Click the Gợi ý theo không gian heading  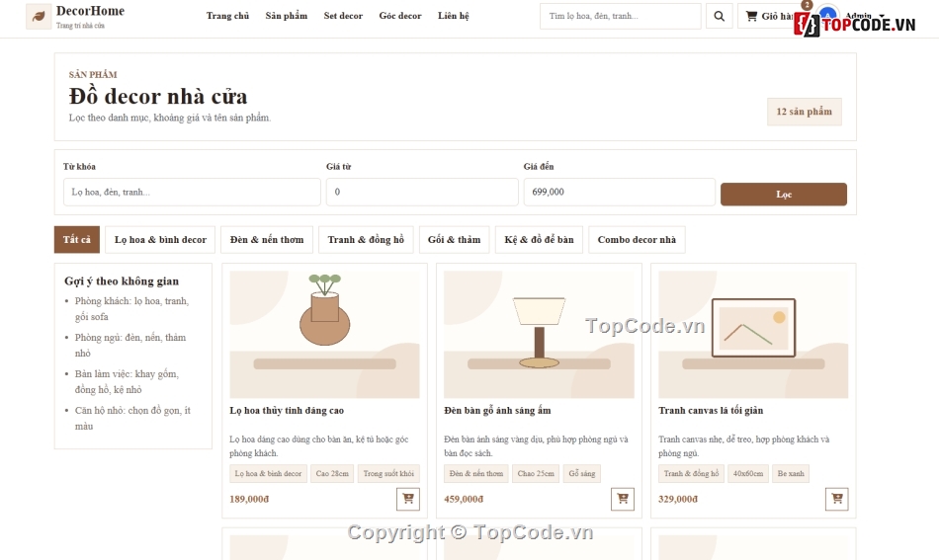[x=122, y=281]
